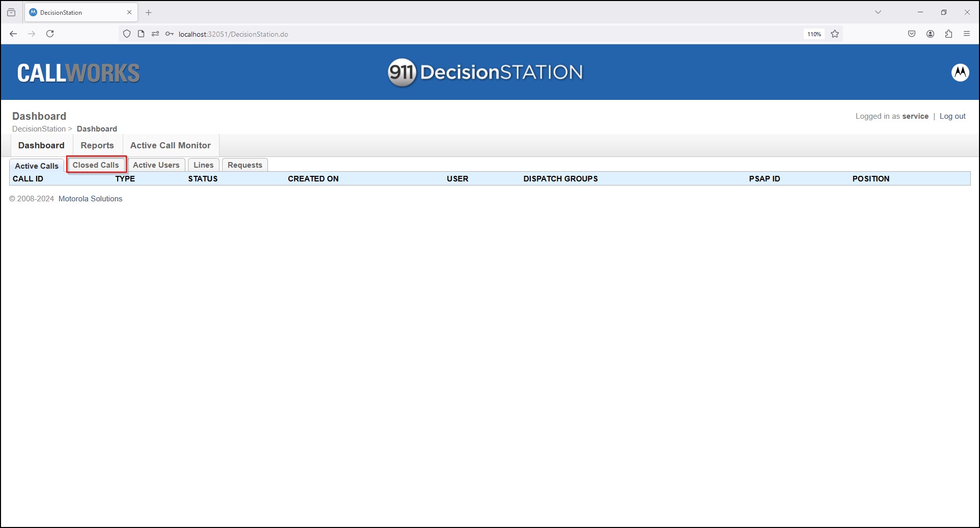Screen dimensions: 980x528
Task: Click the Firefox account icon
Action: (930, 34)
